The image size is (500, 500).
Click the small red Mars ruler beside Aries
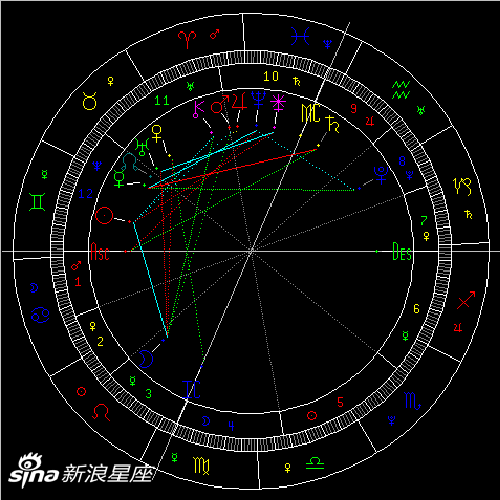214,34
